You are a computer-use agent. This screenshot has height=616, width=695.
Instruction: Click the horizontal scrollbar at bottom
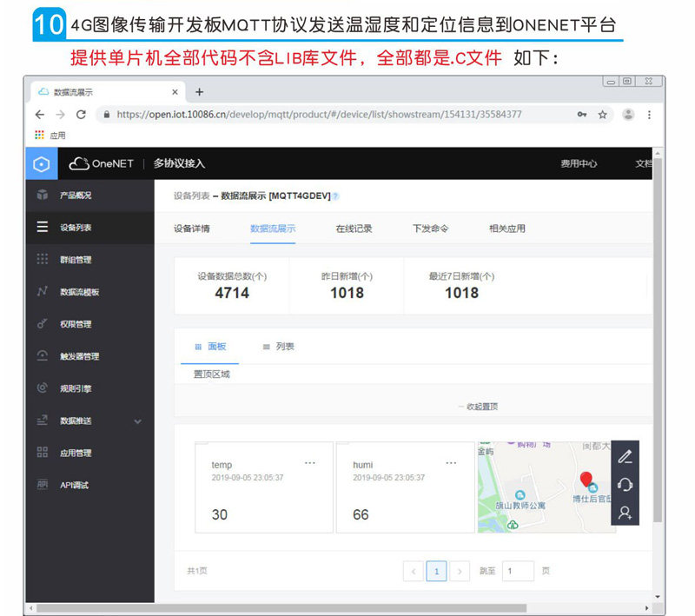(x=281, y=608)
